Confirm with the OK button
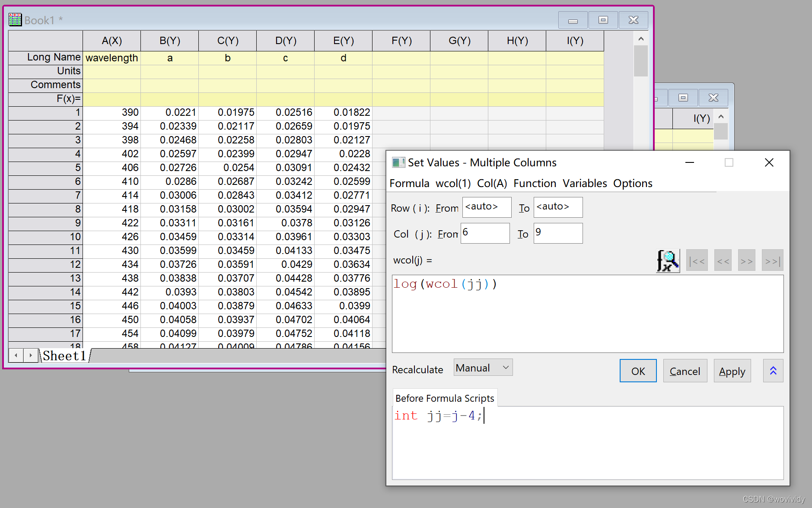Viewport: 812px width, 508px height. click(638, 371)
